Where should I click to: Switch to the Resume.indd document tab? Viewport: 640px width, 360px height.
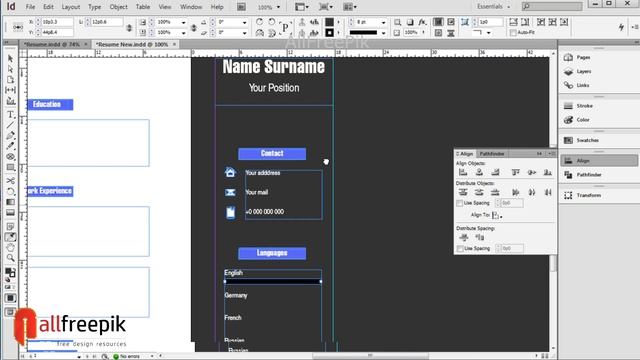coord(51,44)
